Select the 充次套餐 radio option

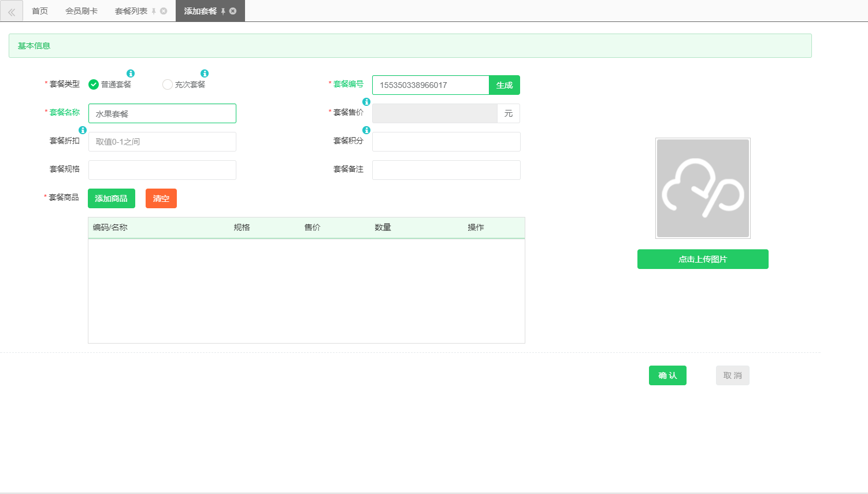(x=168, y=84)
